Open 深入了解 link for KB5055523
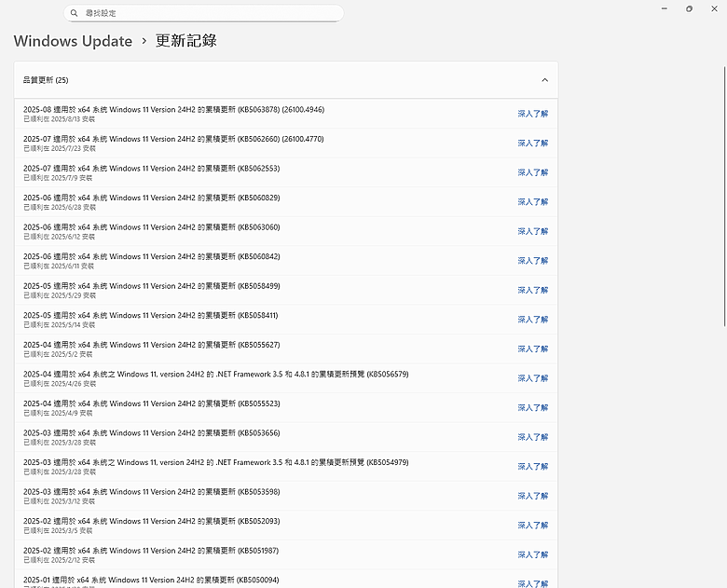Viewport: 727px width, 588px height. coord(533,407)
